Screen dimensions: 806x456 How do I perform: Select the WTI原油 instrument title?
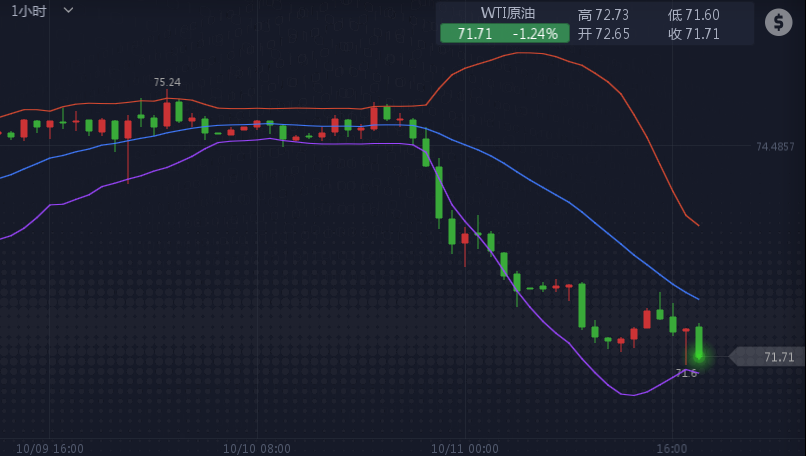pyautogui.click(x=507, y=13)
